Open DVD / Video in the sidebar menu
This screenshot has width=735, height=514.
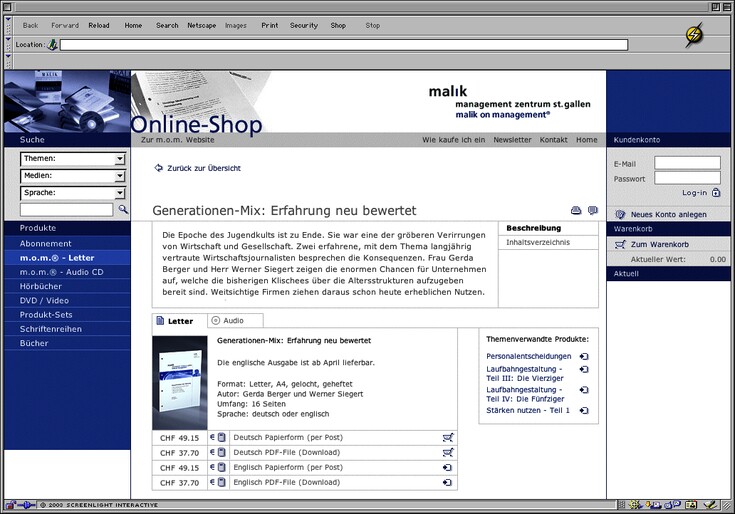tap(68, 300)
